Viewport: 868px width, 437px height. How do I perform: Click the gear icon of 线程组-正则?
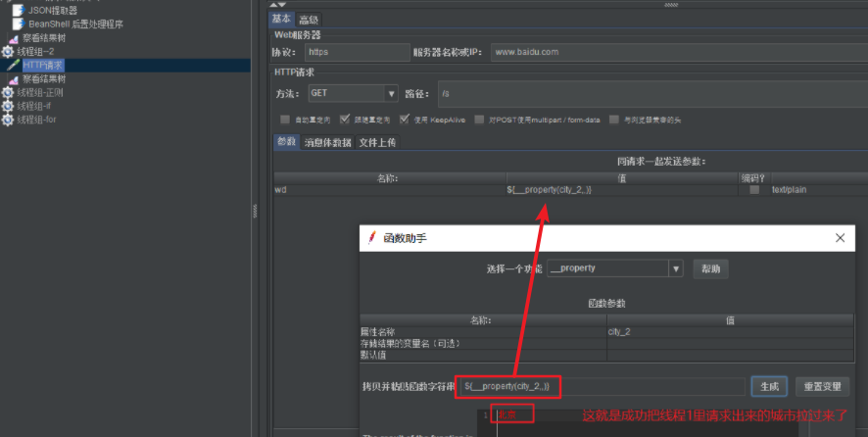tap(7, 92)
